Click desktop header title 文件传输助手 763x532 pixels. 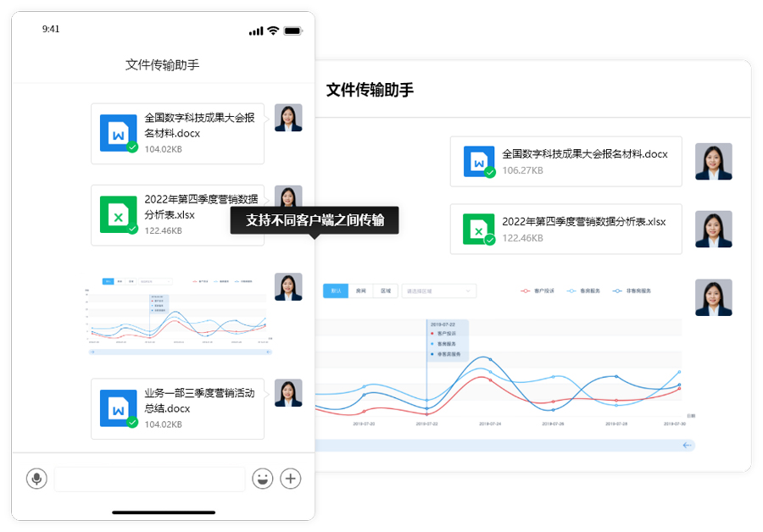click(370, 90)
